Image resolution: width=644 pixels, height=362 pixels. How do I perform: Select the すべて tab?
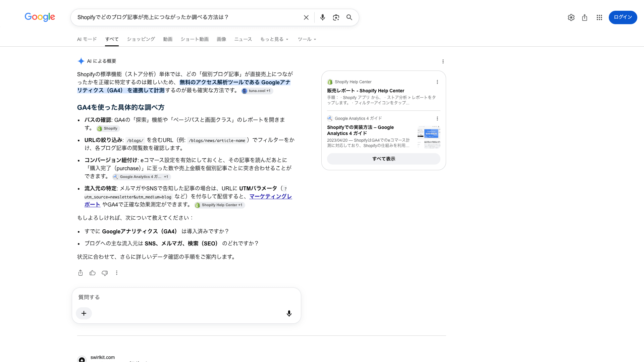[x=112, y=39]
